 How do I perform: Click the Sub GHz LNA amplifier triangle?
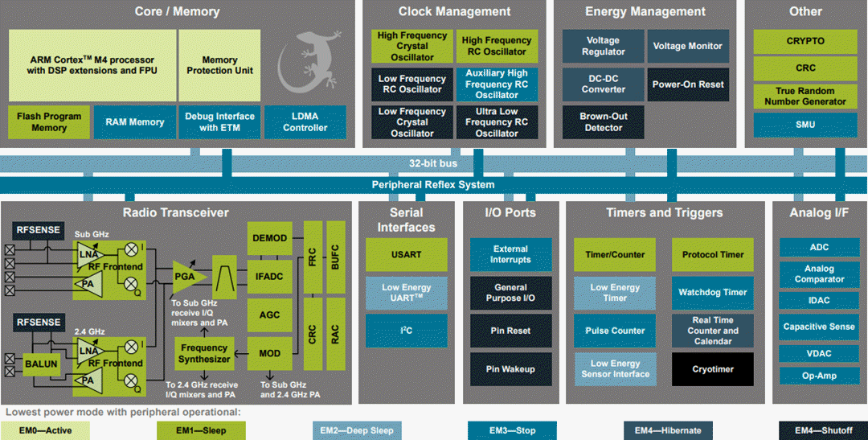click(x=87, y=255)
